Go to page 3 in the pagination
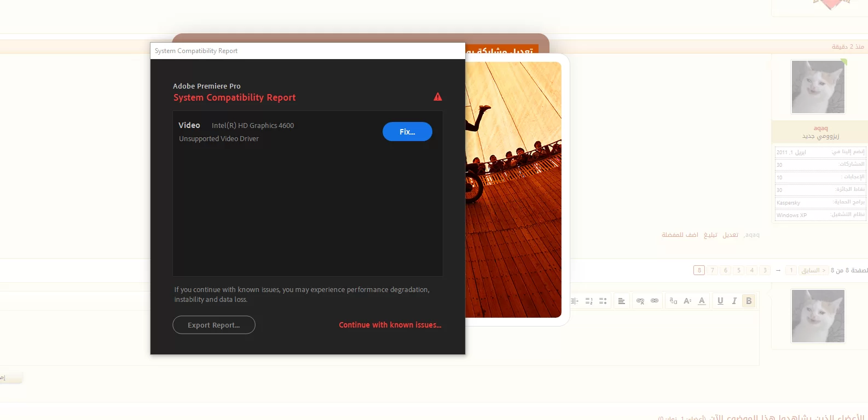The height and width of the screenshot is (420, 868). [x=765, y=270]
